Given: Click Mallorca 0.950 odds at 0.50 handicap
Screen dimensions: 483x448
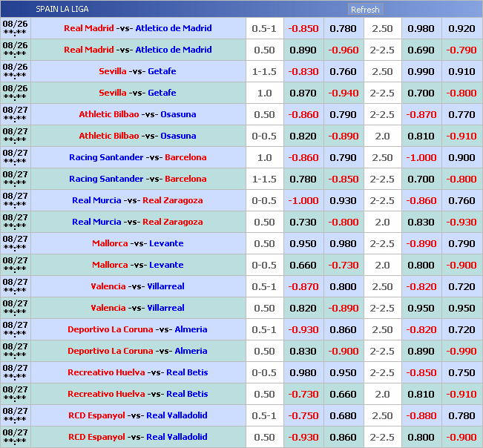Looking at the screenshot, I should coord(303,244).
